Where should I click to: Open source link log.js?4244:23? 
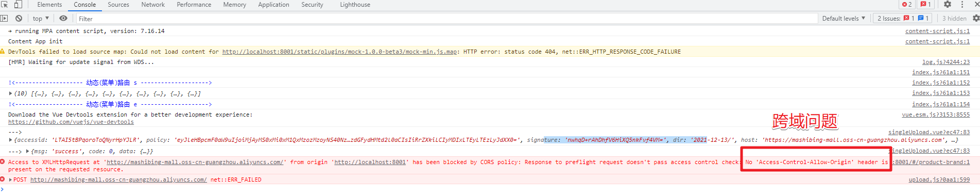click(x=945, y=62)
